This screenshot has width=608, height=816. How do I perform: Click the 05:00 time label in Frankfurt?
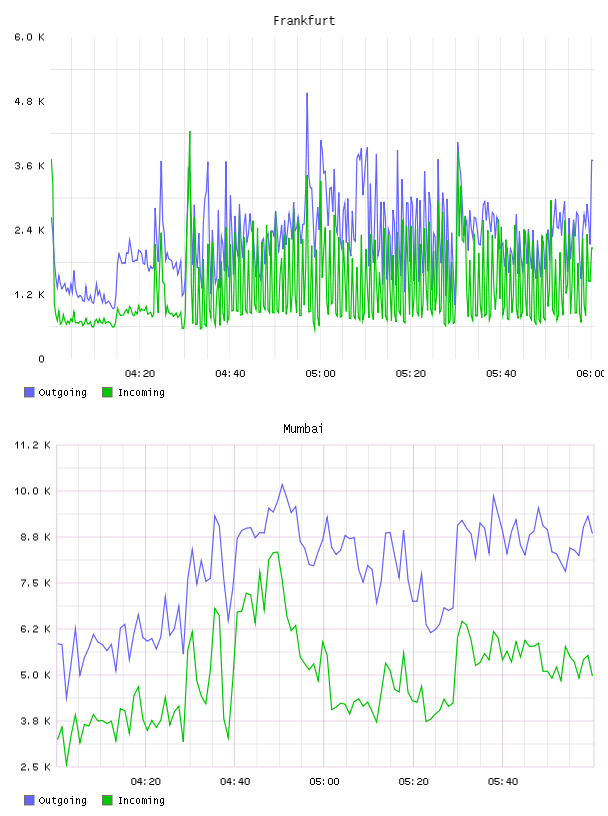(321, 374)
